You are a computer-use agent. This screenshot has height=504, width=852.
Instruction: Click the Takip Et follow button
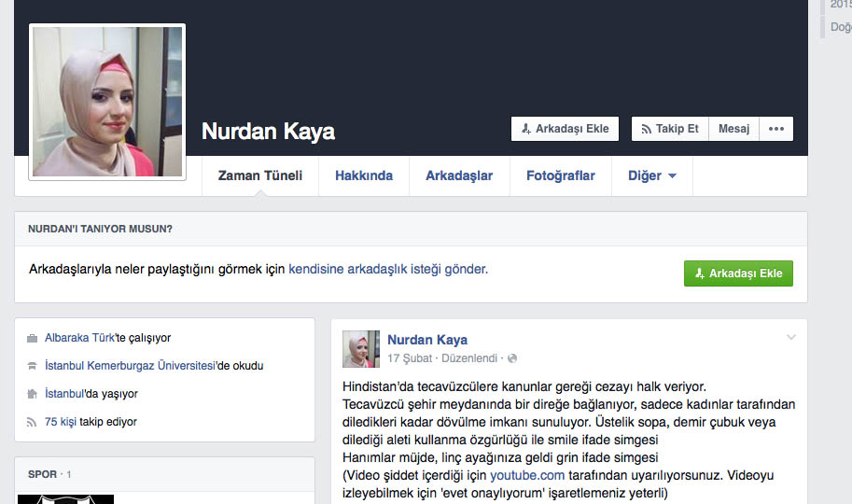(670, 129)
